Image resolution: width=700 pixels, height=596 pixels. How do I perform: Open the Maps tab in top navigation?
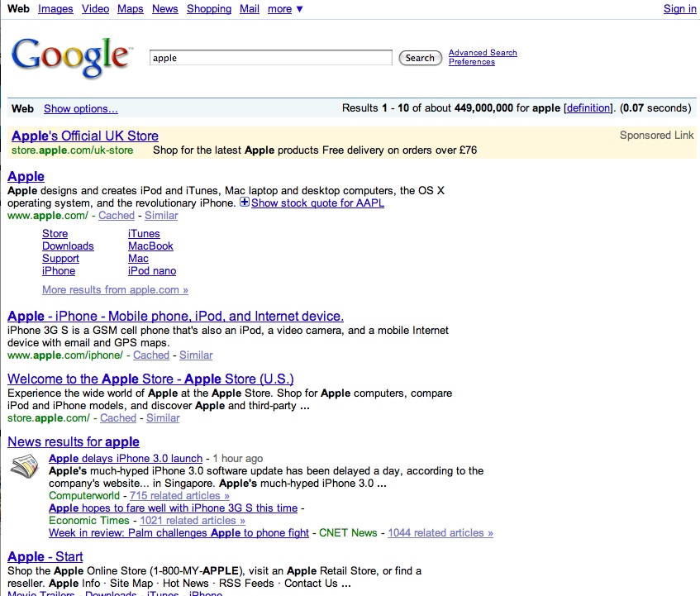[130, 9]
